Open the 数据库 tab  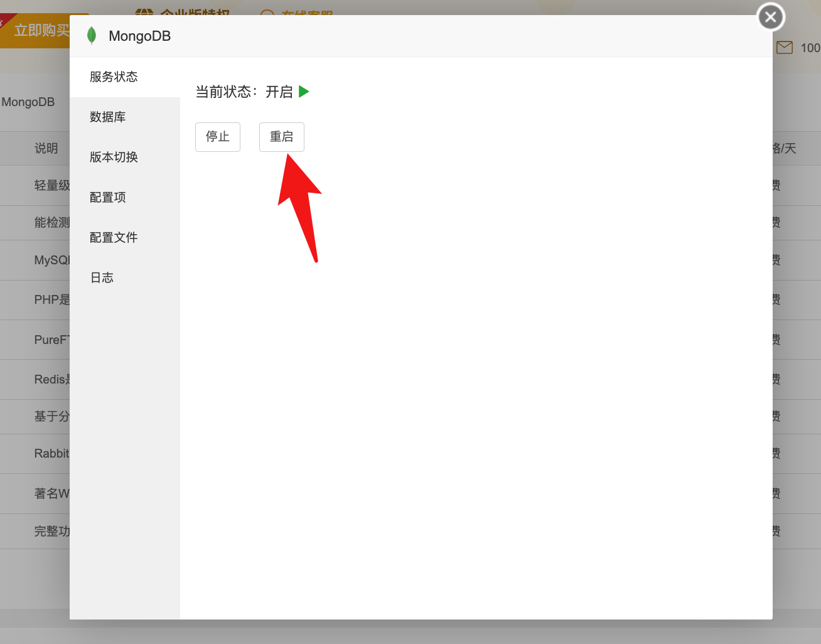(125, 117)
